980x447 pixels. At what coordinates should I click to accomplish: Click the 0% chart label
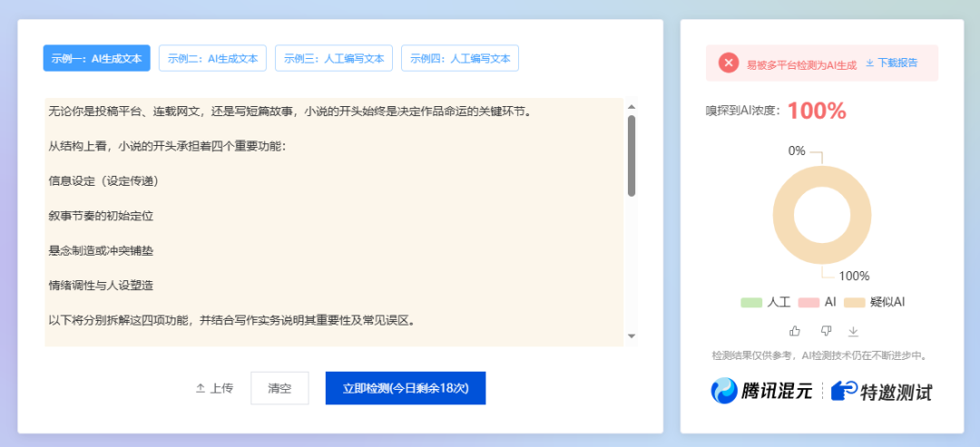(797, 151)
